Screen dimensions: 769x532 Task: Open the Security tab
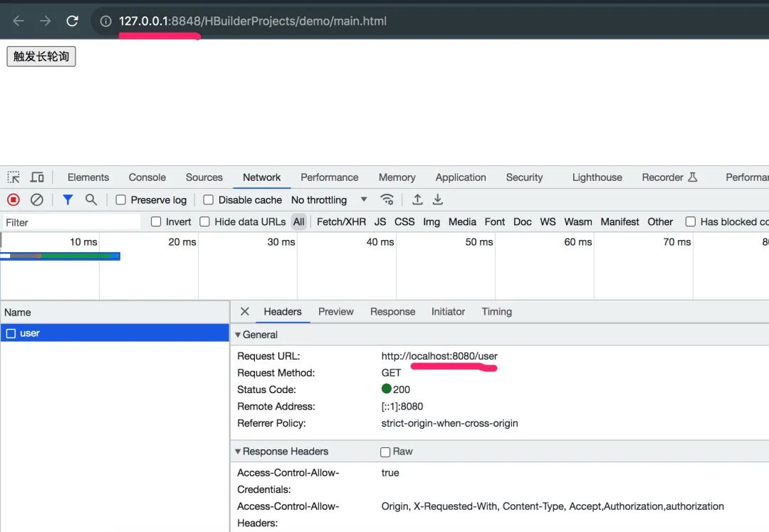coord(524,177)
